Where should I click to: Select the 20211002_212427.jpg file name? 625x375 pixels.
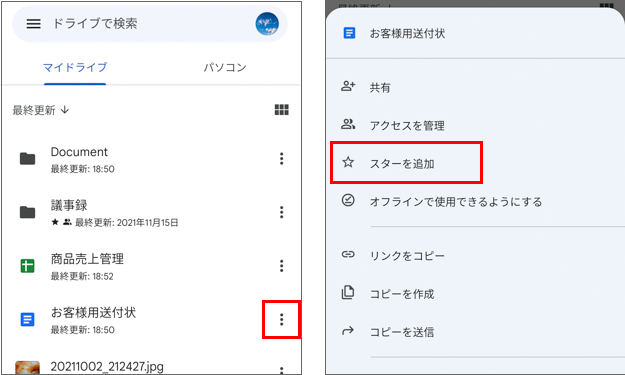(107, 366)
